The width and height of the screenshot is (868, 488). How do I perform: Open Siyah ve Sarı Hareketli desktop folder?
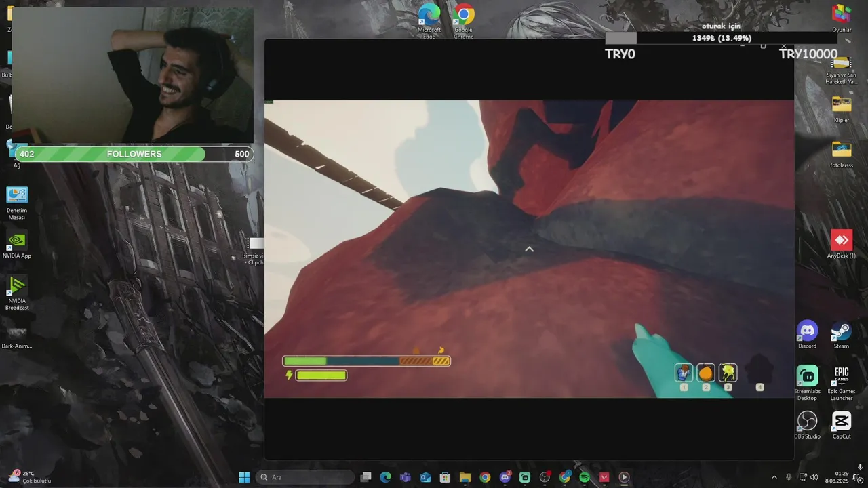[x=842, y=69]
